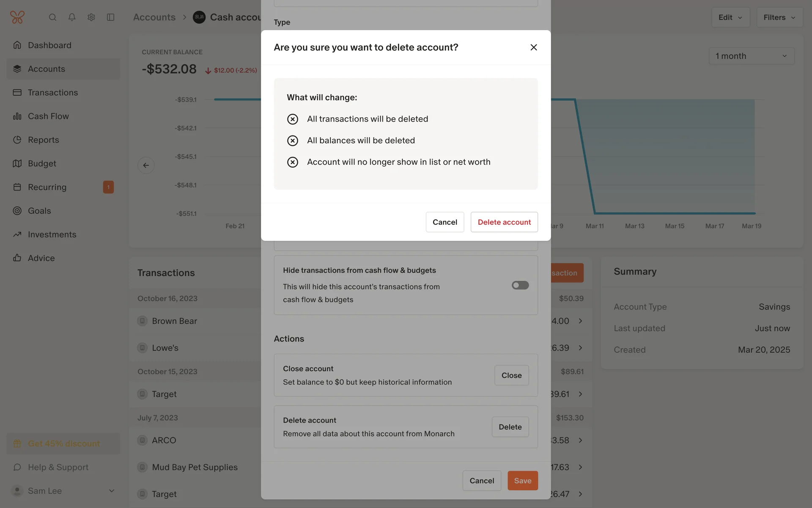The image size is (812, 508).
Task: Expand the 1 month range dropdown
Action: [751, 56]
